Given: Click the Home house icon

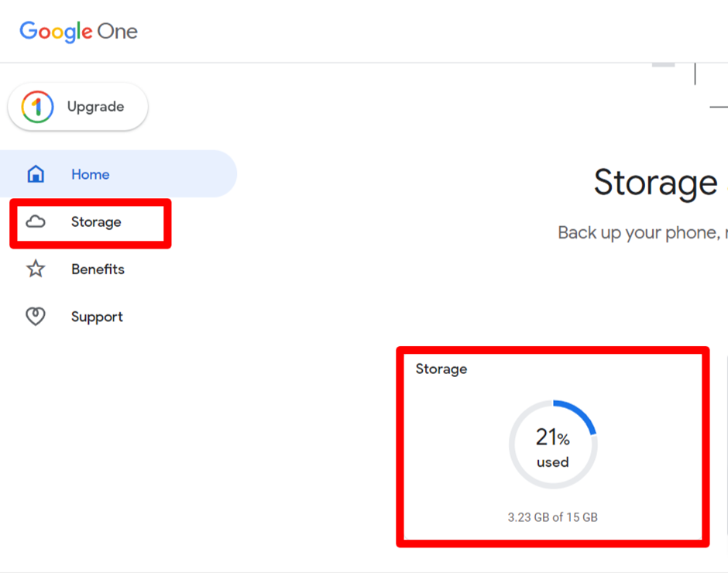Looking at the screenshot, I should click(x=36, y=174).
